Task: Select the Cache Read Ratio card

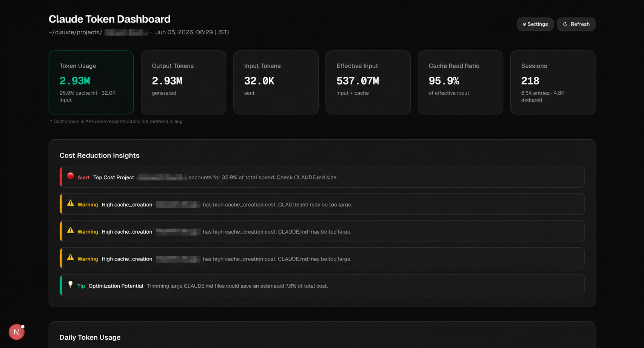Action: coord(460,82)
